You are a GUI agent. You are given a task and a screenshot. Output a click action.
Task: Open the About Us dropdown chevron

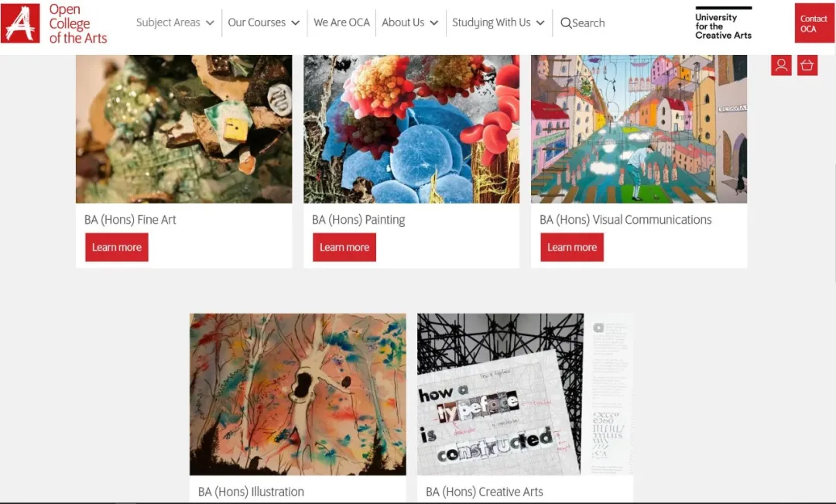[434, 23]
